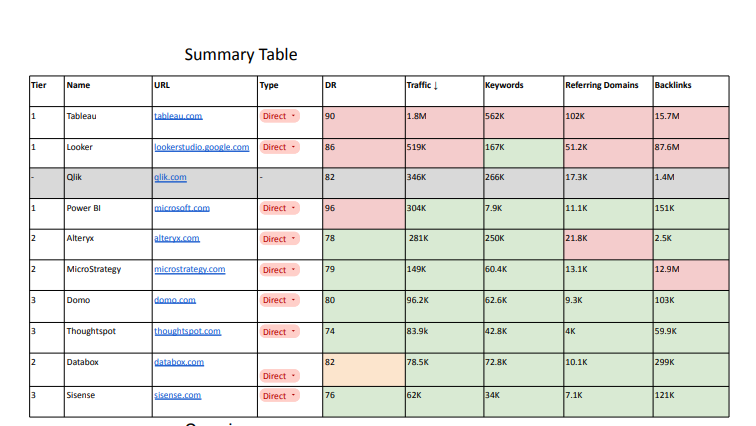This screenshot has height=426, width=756.
Task: Select the Tableau name cell
Action: coord(108,122)
